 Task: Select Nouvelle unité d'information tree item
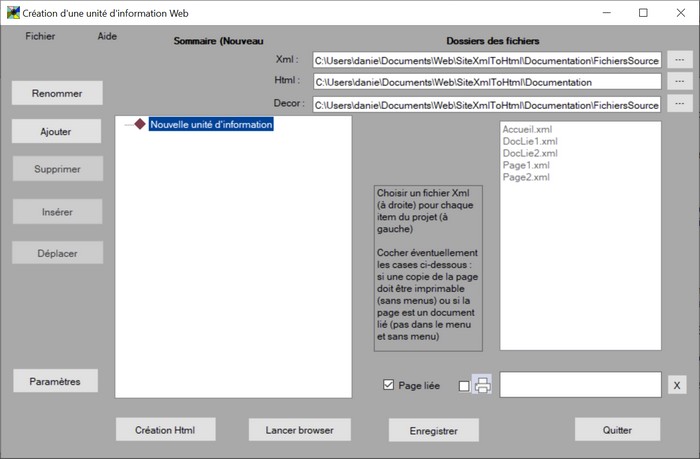[x=211, y=125]
